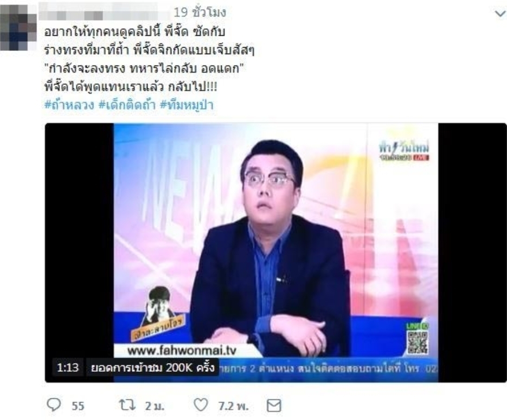Like the tweet with the heart icon
The height and width of the screenshot is (420, 507).
(201, 405)
